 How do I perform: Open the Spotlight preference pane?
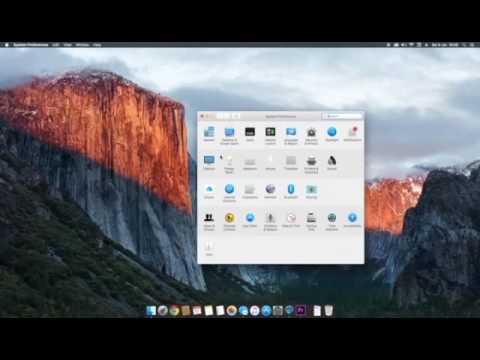click(x=332, y=134)
